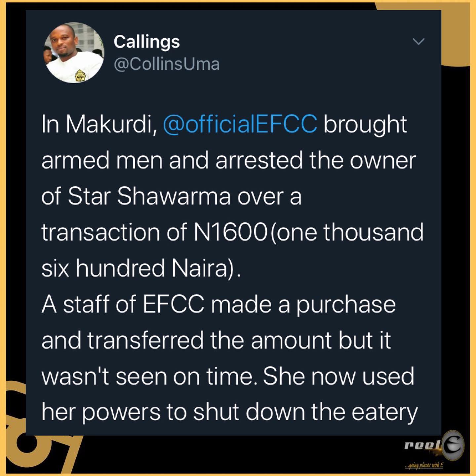Screen dimensions: 476x476
Task: Click the Callings display name
Action: [147, 42]
